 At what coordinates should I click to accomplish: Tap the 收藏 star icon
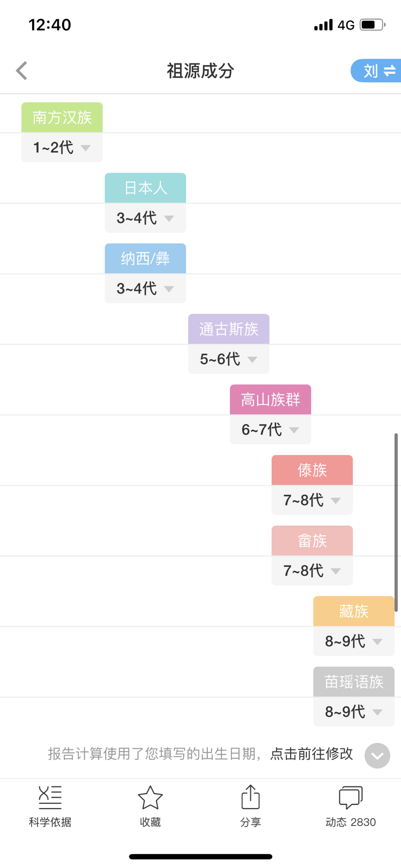click(x=150, y=797)
